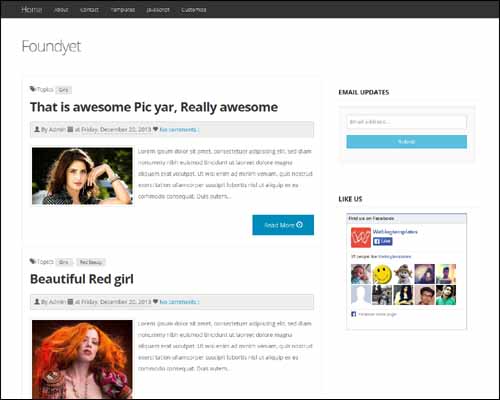500x400 pixels.
Task: Click the Facebook Like button
Action: point(383,241)
